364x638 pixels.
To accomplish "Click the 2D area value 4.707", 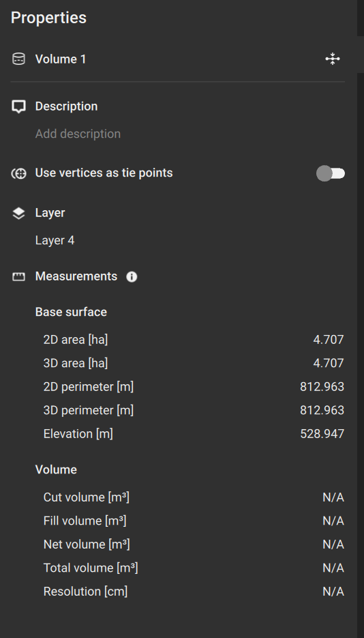I will (329, 339).
